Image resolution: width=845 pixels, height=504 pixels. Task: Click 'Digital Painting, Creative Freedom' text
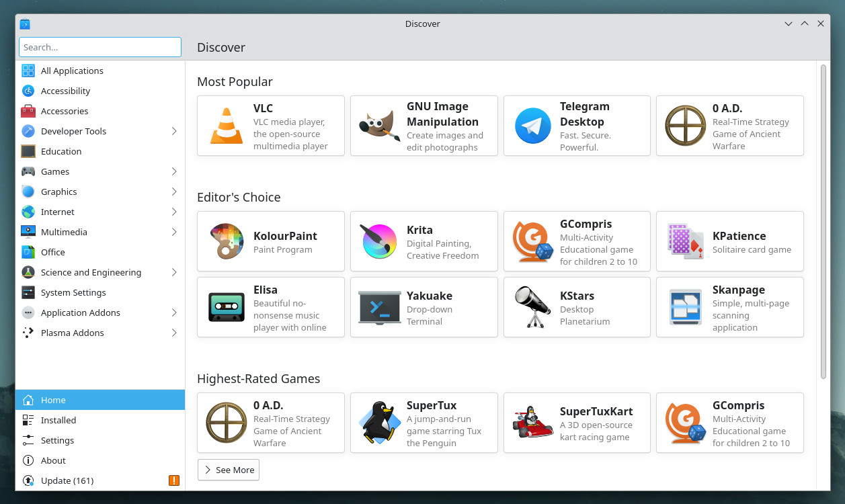click(443, 249)
